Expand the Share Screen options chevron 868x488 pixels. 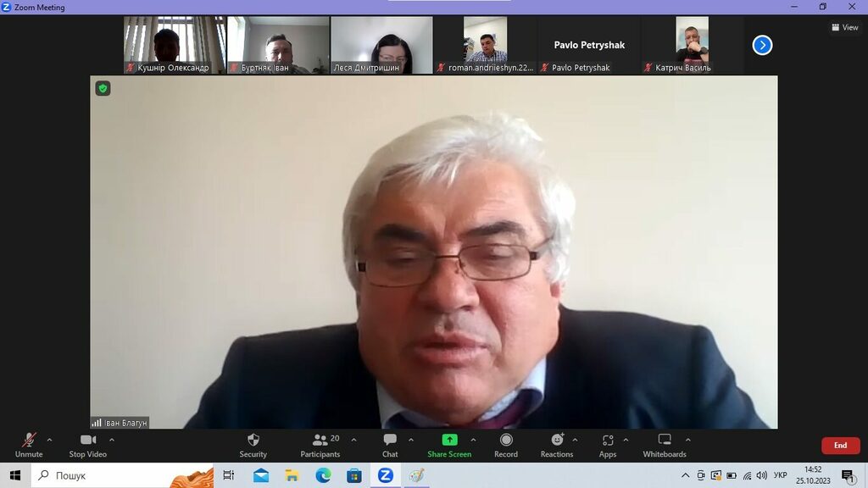click(473, 440)
